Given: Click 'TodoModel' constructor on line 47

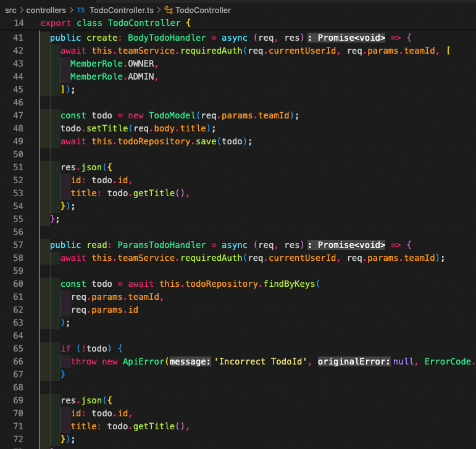Looking at the screenshot, I should coord(172,115).
